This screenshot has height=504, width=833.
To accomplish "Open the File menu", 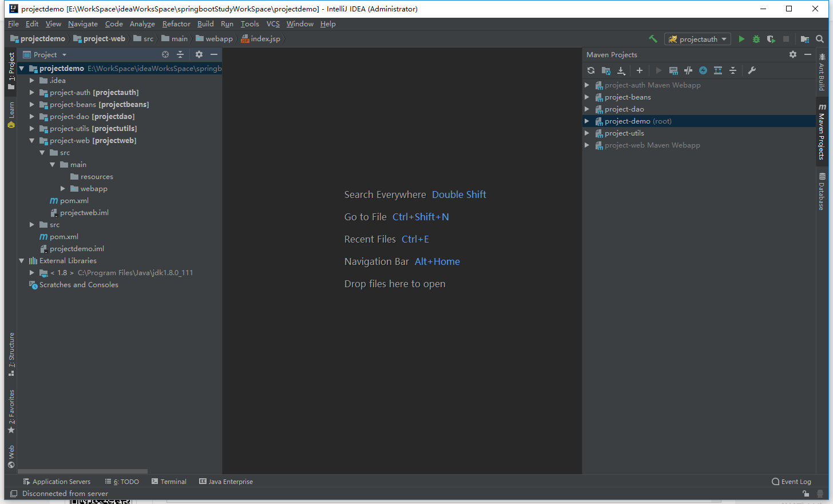I will click(14, 24).
